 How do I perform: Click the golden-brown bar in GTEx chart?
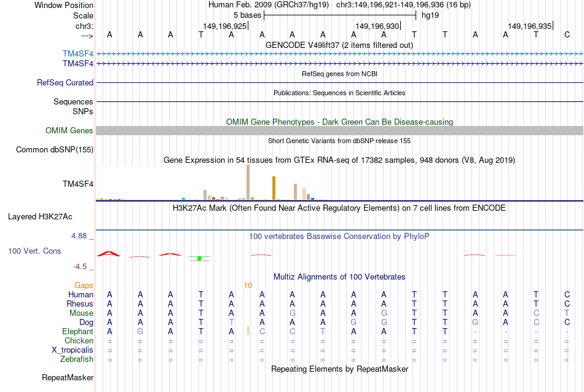coord(274,188)
